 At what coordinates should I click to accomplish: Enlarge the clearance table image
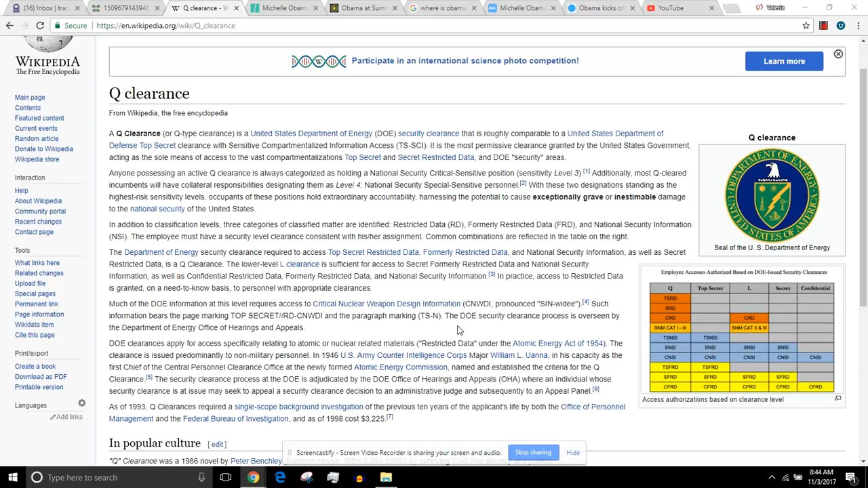[837, 399]
